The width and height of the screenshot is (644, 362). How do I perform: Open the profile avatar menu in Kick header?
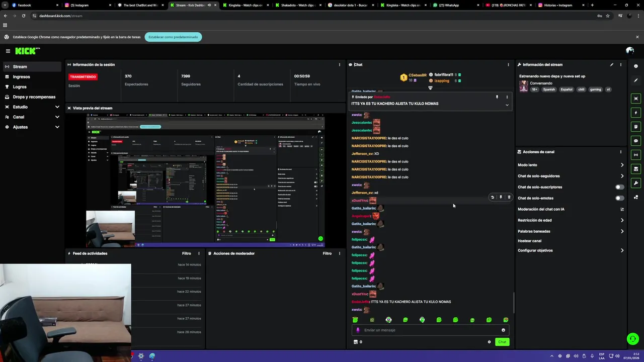pyautogui.click(x=629, y=51)
